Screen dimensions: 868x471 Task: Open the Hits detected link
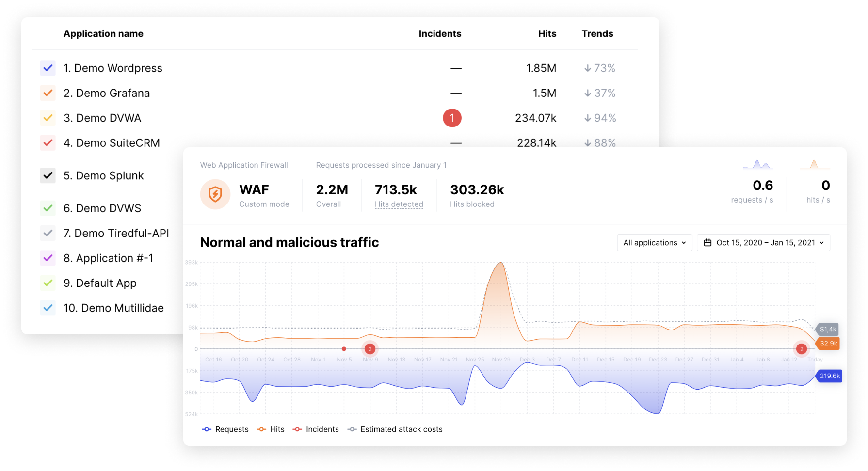399,204
